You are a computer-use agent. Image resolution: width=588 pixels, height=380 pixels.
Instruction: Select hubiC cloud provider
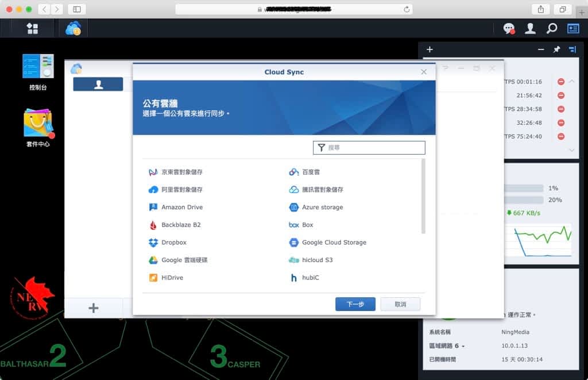click(304, 278)
